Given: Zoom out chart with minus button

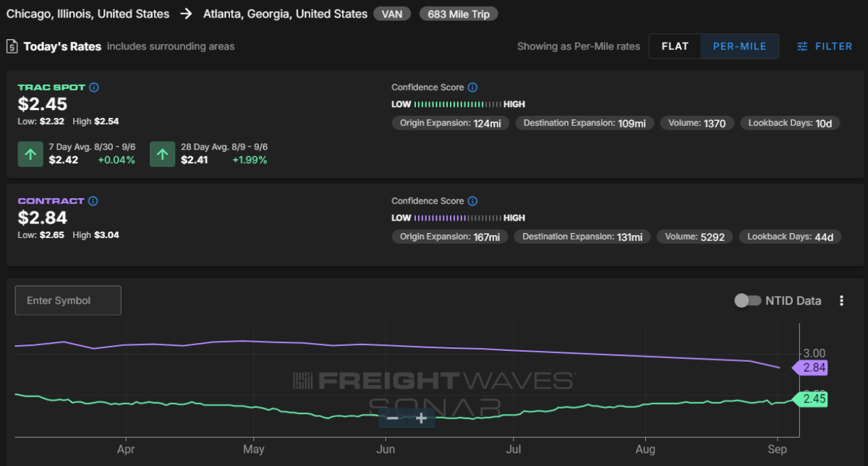Looking at the screenshot, I should pos(393,418).
